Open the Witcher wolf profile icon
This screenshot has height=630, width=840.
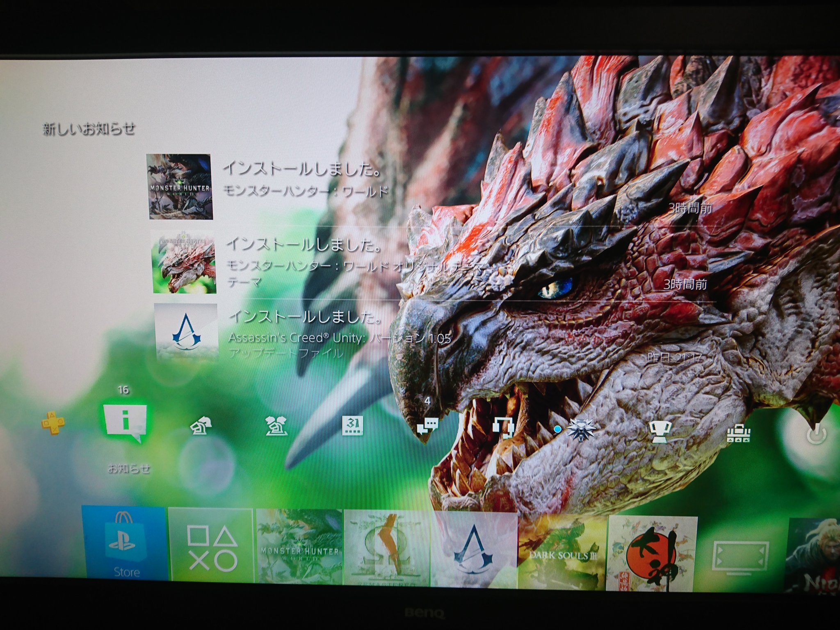(x=582, y=430)
